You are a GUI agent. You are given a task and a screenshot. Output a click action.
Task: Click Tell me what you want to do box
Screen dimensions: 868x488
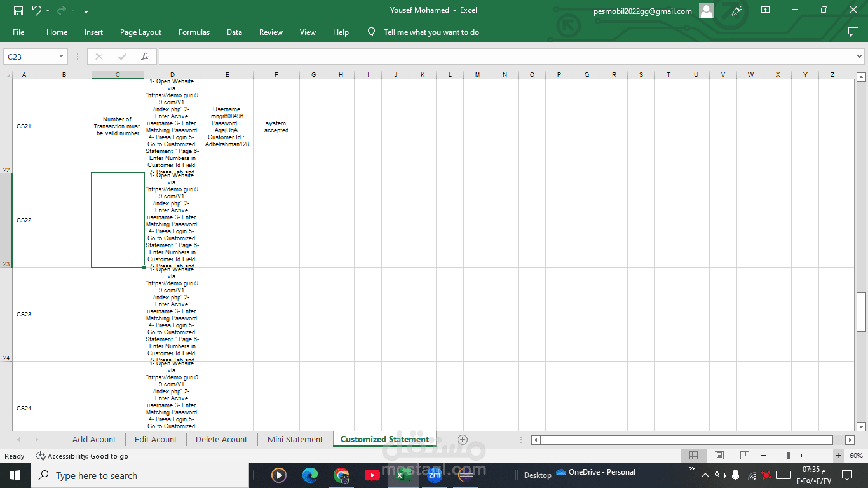431,32
